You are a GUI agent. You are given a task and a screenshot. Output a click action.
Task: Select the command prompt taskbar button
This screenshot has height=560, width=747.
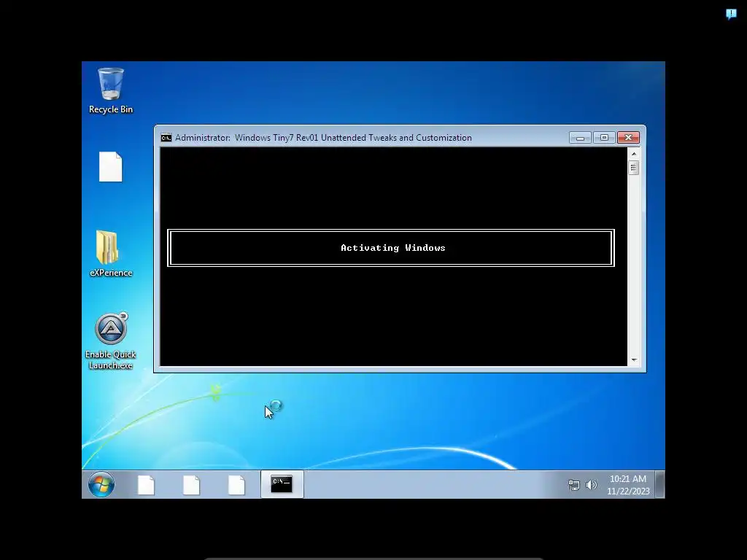(282, 484)
